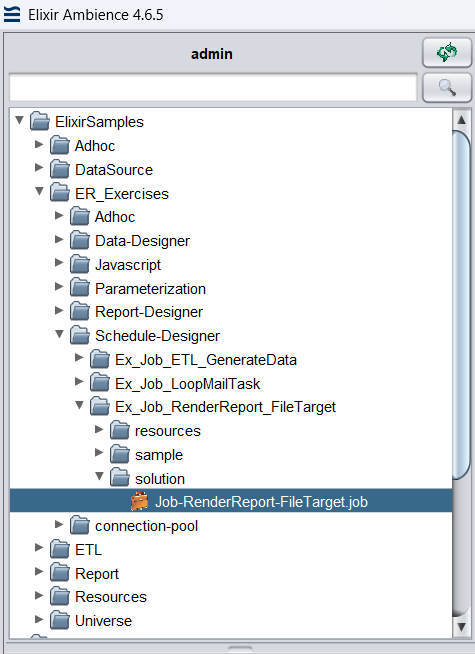
Task: Click the magnifying glass search button
Action: 447,88
